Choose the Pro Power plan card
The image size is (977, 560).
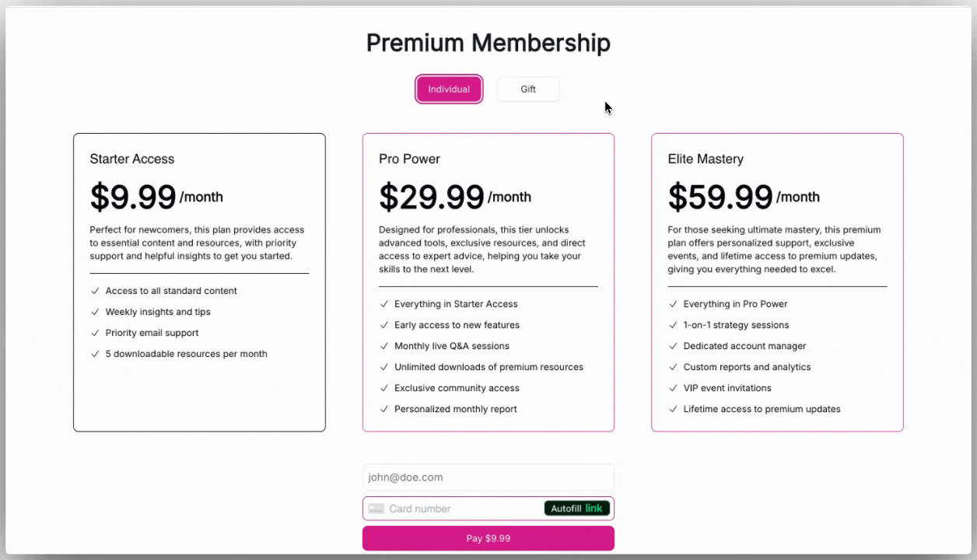coord(488,282)
